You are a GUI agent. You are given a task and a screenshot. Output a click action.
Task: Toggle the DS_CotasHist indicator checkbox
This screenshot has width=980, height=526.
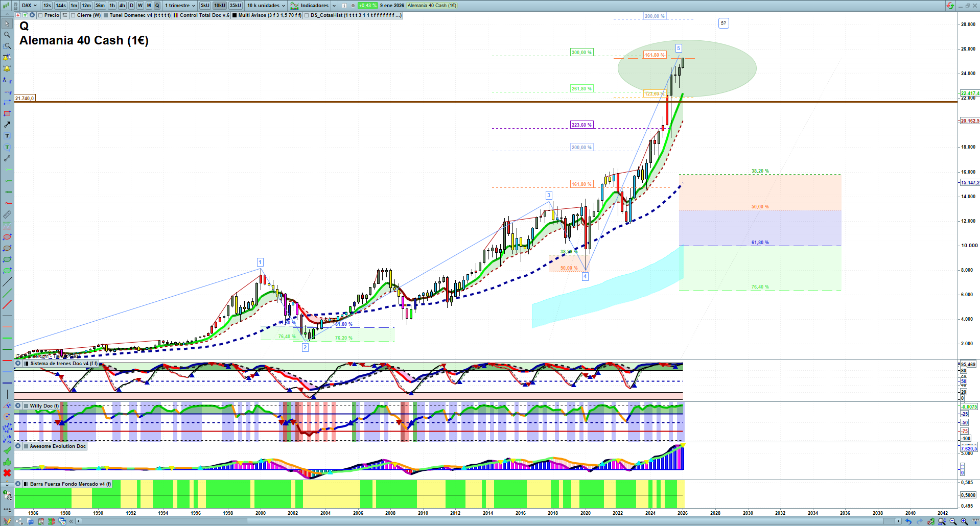(x=307, y=15)
